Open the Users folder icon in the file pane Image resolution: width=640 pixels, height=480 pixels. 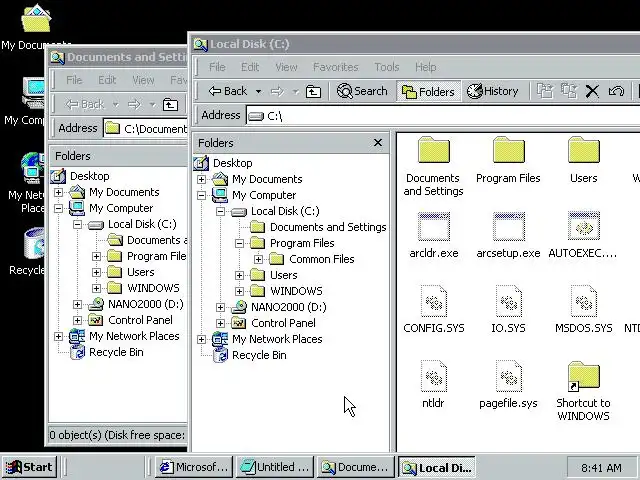click(x=584, y=150)
